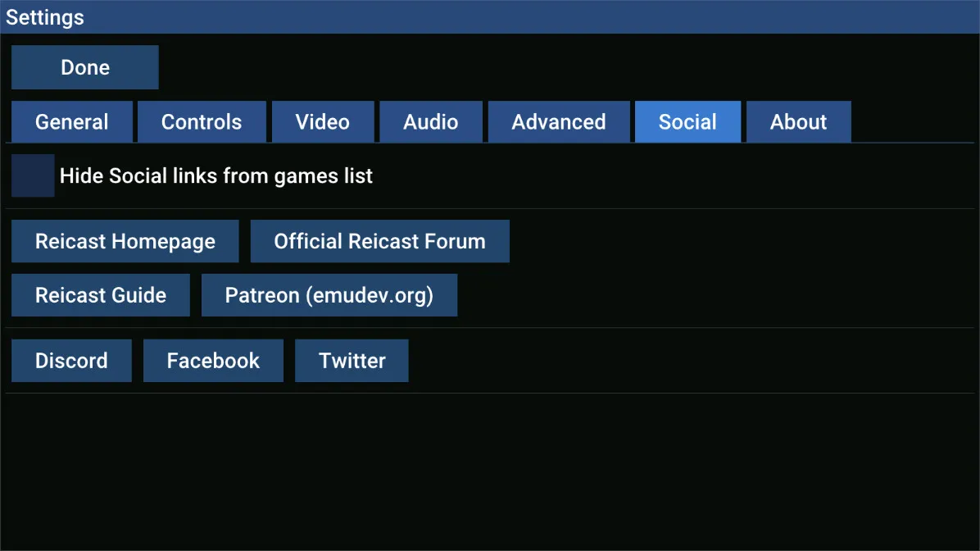Viewport: 980px width, 551px height.
Task: Enable Hide Social links checkbox
Action: [33, 175]
